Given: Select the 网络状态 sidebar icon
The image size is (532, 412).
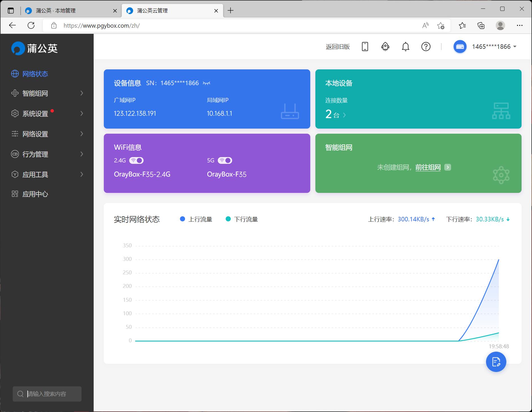Looking at the screenshot, I should click(15, 74).
